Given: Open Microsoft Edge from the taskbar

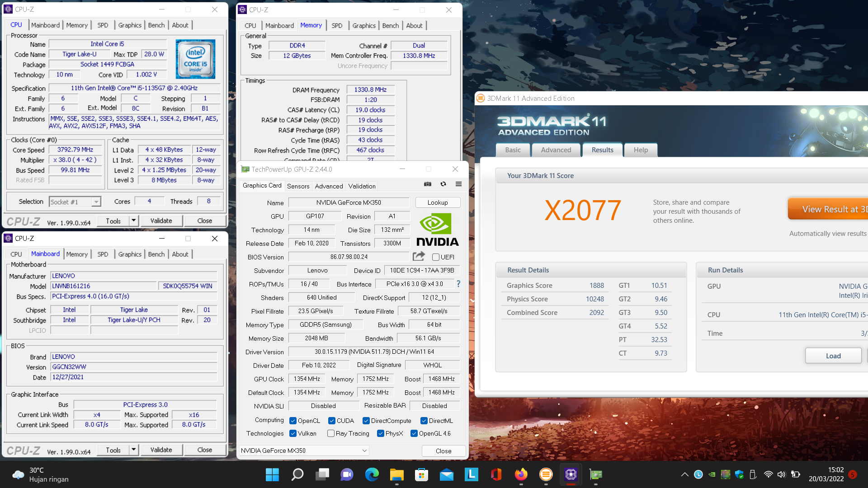Looking at the screenshot, I should click(372, 474).
